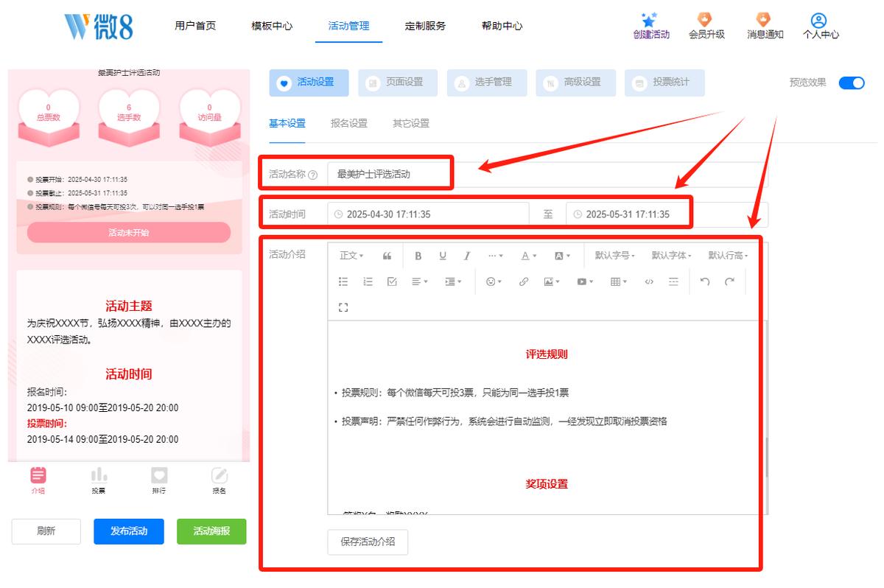This screenshot has width=884, height=588.
Task: Open the emoji dropdown
Action: click(494, 281)
